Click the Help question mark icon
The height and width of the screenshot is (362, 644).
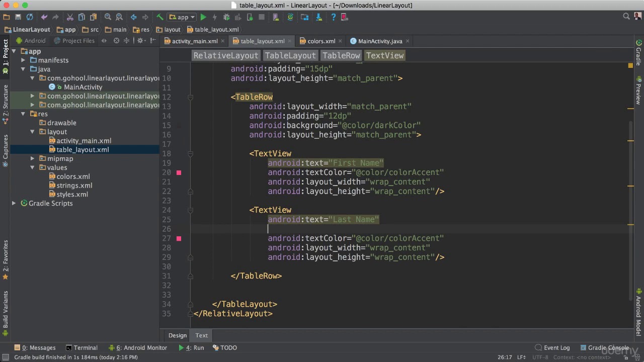(333, 17)
